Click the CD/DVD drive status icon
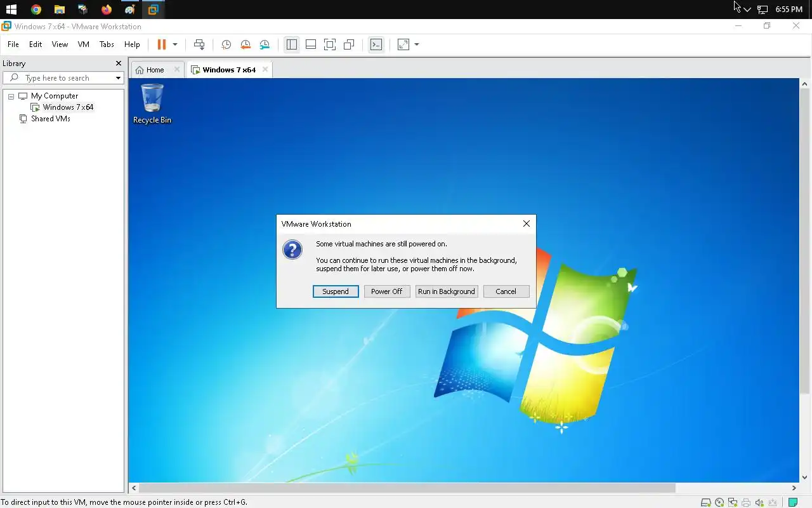Image resolution: width=812 pixels, height=508 pixels. pyautogui.click(x=719, y=502)
